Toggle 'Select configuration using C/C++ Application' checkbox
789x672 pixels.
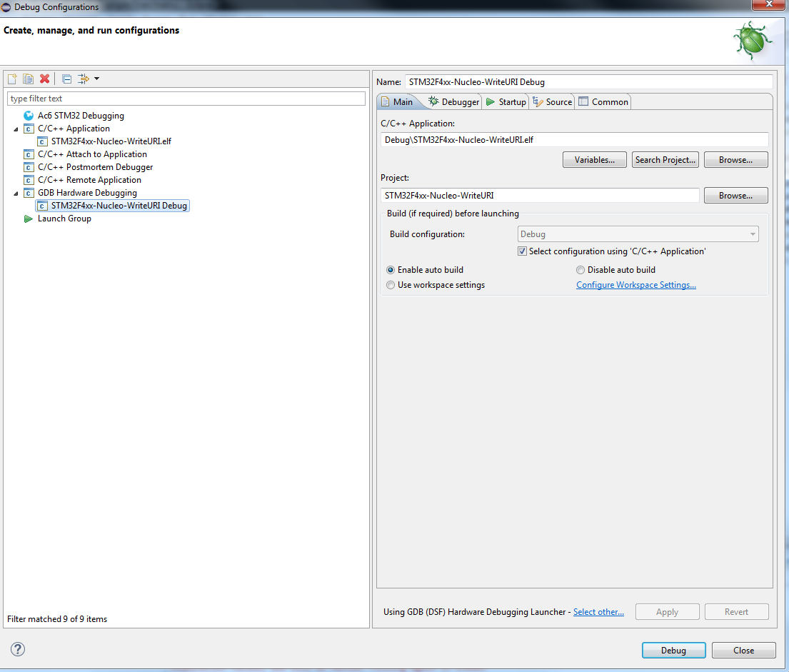522,251
